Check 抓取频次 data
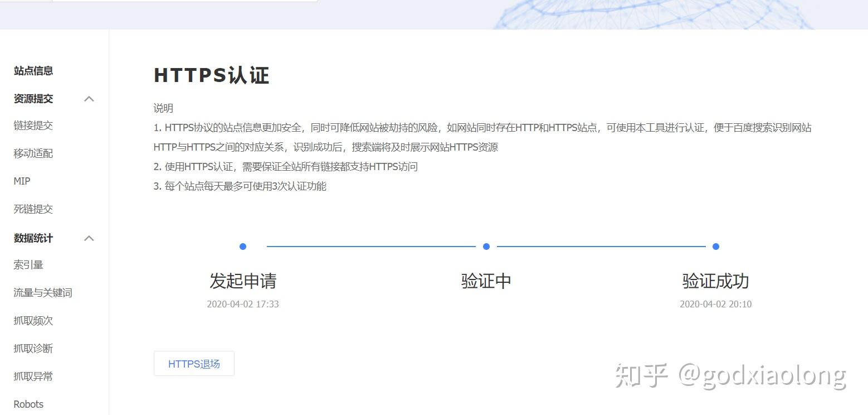Image resolution: width=868 pixels, height=415 pixels. [33, 320]
